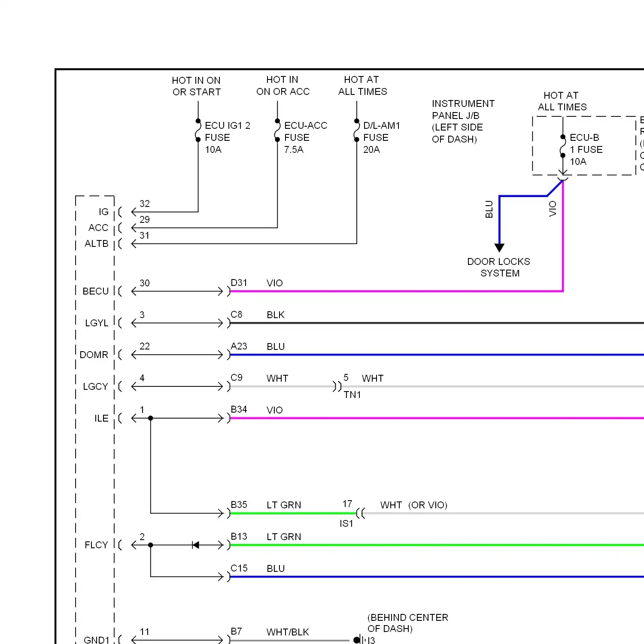Click pin number 29 at ACC
This screenshot has width=644, height=644.
click(145, 219)
